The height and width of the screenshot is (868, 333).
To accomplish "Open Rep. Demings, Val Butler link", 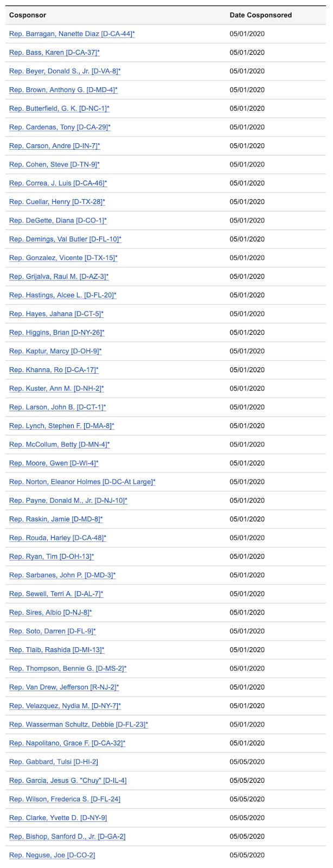I will click(x=65, y=239).
